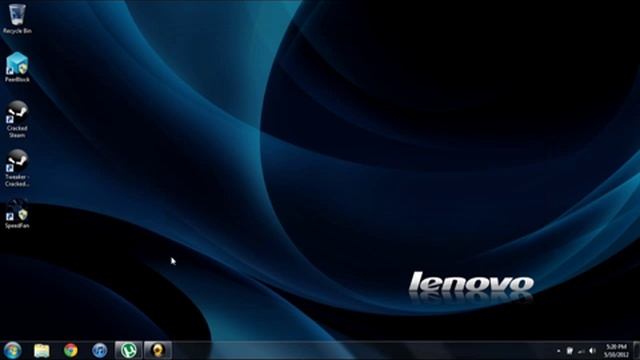Image resolution: width=640 pixels, height=360 pixels.
Task: Select the Cracked Steam desktop shortcut
Action: pos(17,119)
